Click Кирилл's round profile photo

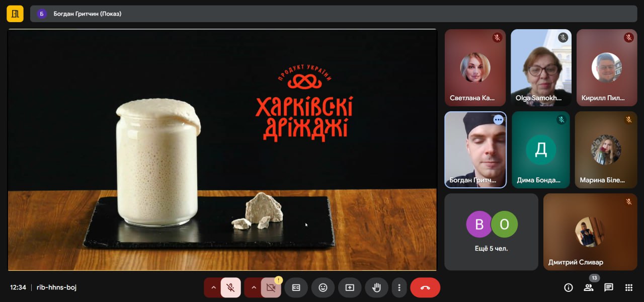tap(607, 67)
